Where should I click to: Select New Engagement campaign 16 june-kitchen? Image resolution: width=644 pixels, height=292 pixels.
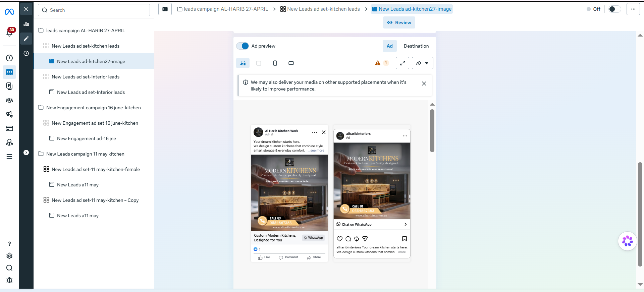94,108
